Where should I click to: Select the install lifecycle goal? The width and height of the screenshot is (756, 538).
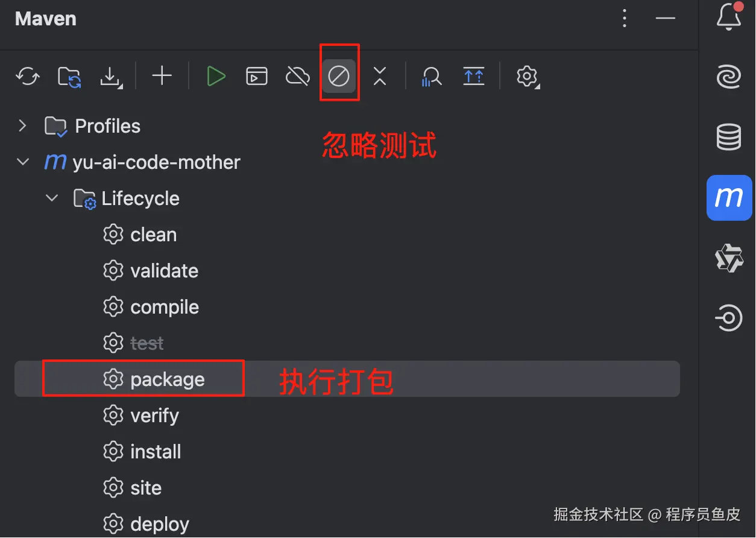point(347,451)
